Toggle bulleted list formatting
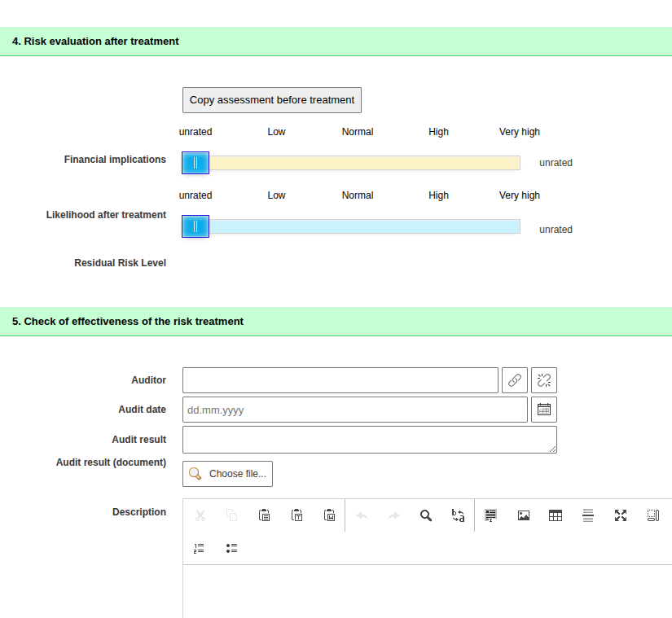Viewport: 672px width, 618px height. [x=231, y=547]
